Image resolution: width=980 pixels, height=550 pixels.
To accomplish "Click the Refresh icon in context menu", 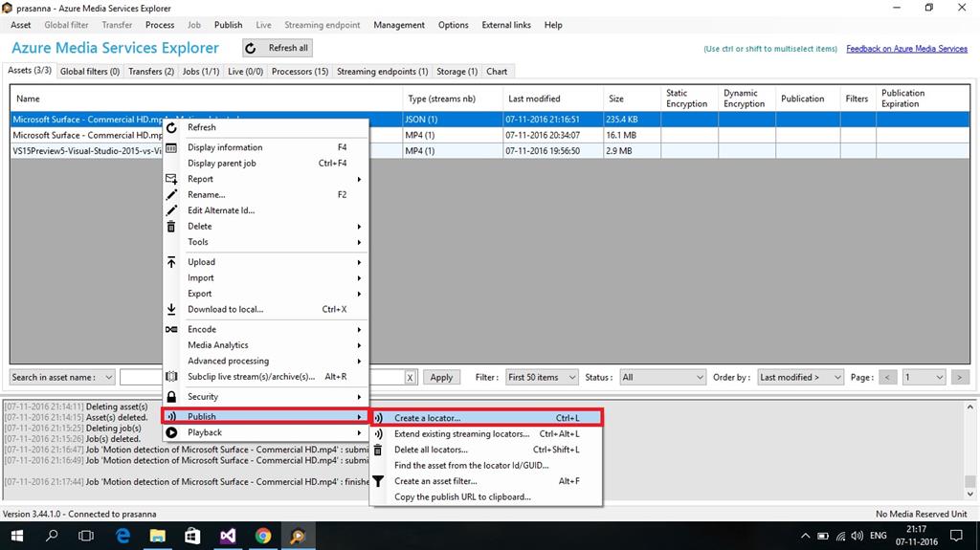I will point(171,127).
